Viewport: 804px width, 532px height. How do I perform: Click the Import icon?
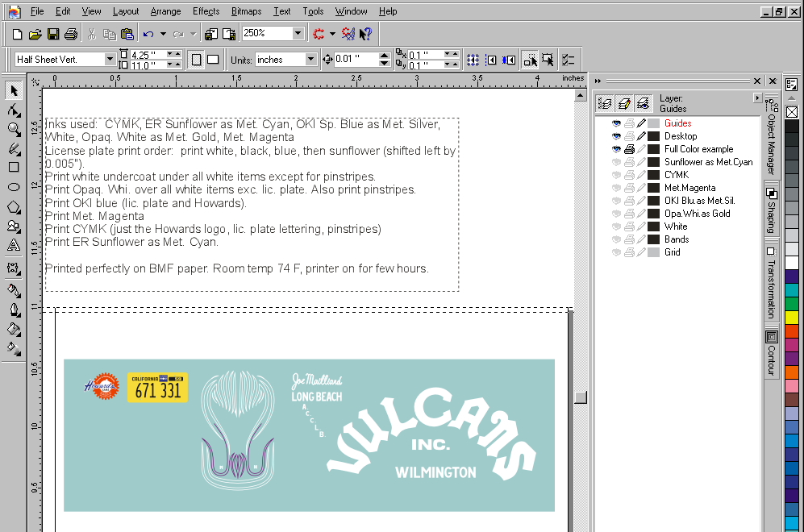pos(210,35)
